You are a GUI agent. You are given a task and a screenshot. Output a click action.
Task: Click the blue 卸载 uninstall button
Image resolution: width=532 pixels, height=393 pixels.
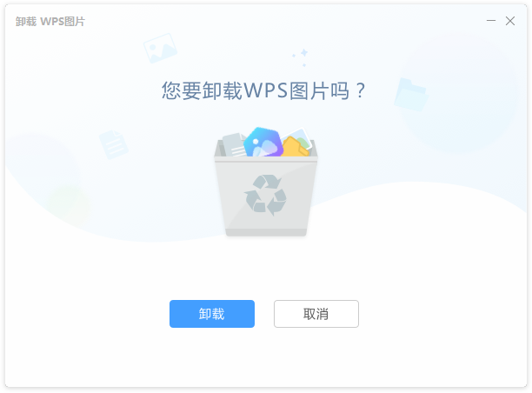(x=212, y=314)
